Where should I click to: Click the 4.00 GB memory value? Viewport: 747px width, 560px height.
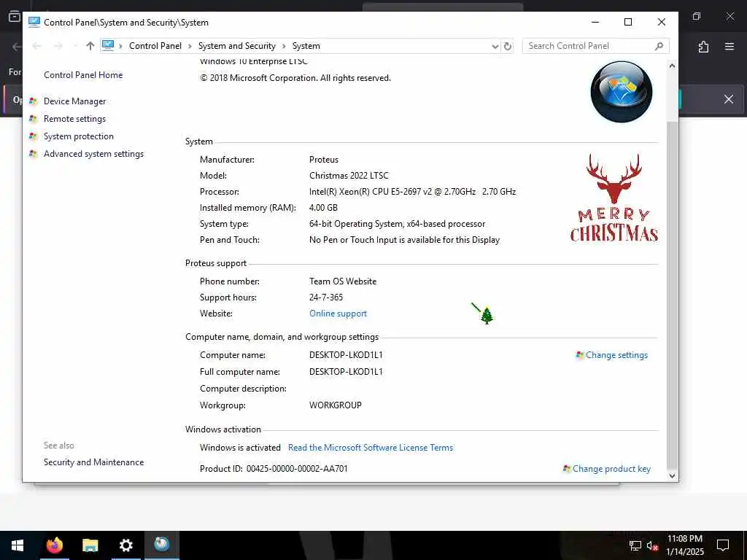click(x=323, y=208)
